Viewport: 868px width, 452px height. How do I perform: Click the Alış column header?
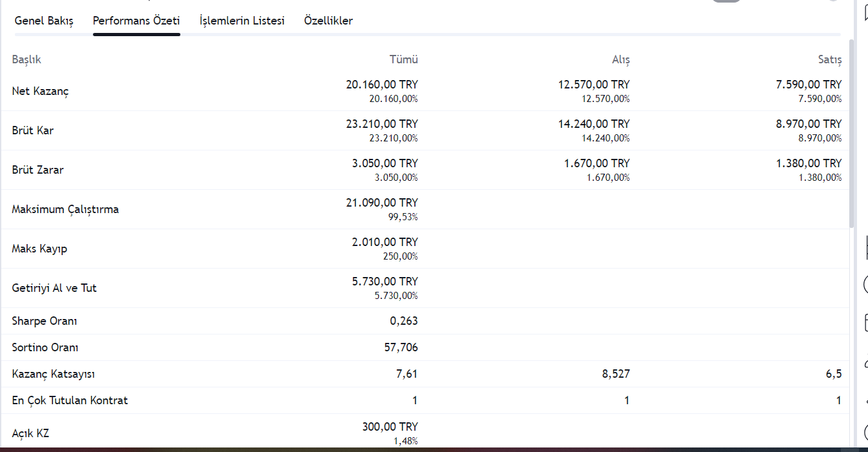[x=621, y=59]
